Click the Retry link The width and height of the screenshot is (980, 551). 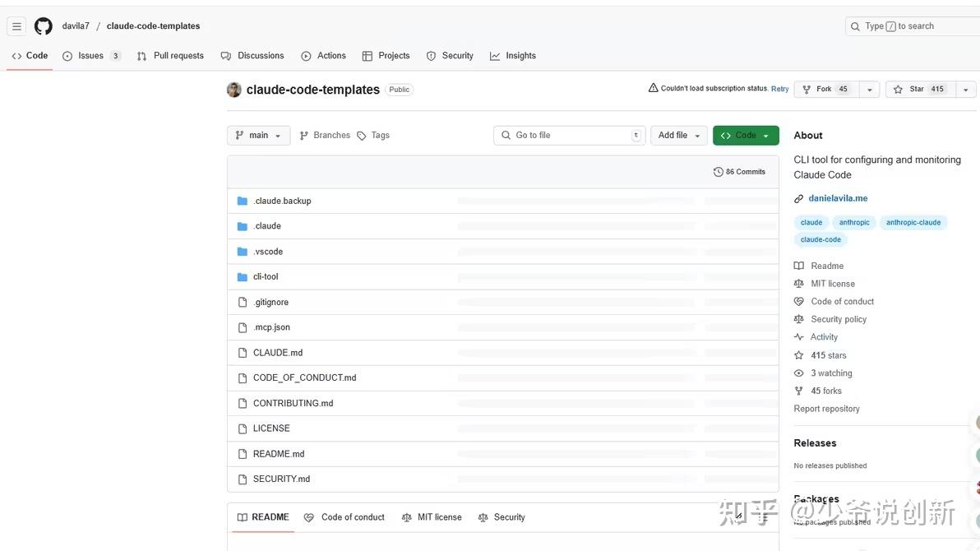pos(779,89)
